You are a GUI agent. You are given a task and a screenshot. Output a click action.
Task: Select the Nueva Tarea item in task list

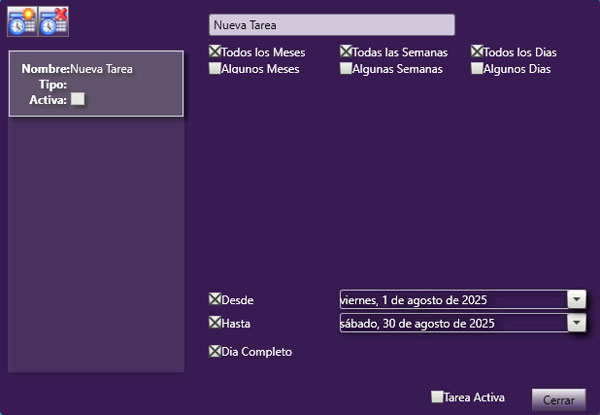click(x=96, y=84)
